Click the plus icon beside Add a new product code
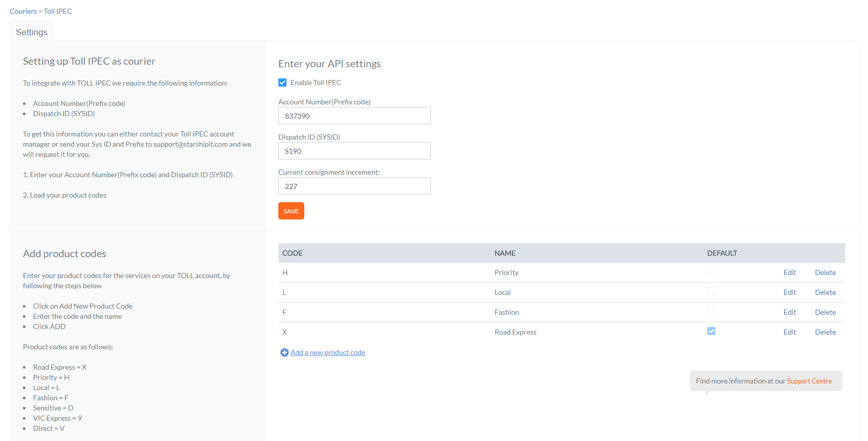Image resolution: width=868 pixels, height=441 pixels. point(284,352)
